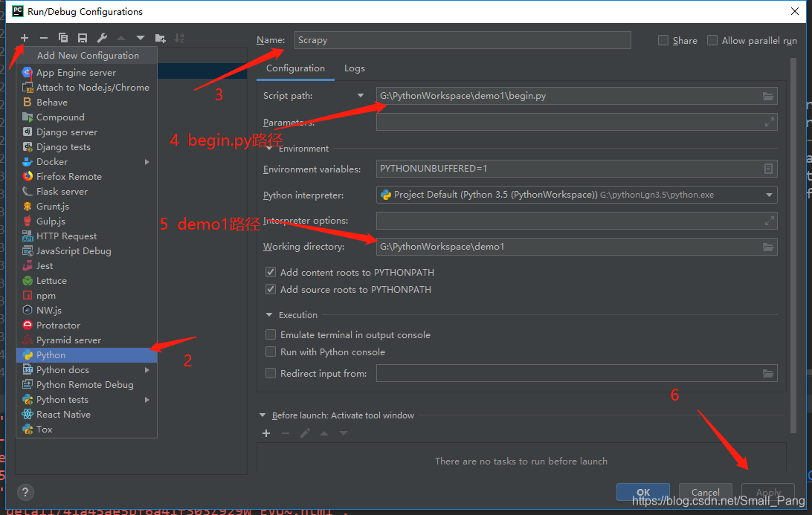Enable Emulate terminal in output console
Screen dimensions: 812x515
271,335
